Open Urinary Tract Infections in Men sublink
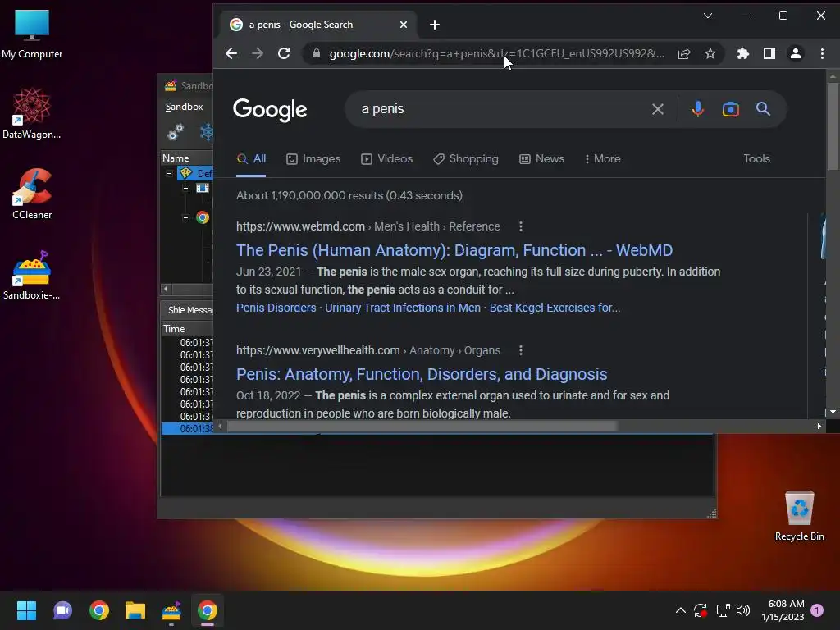 coord(402,308)
